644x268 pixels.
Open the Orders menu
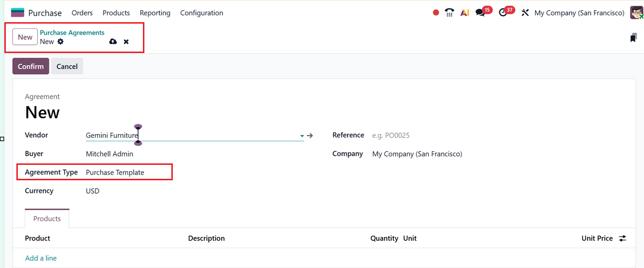point(82,13)
